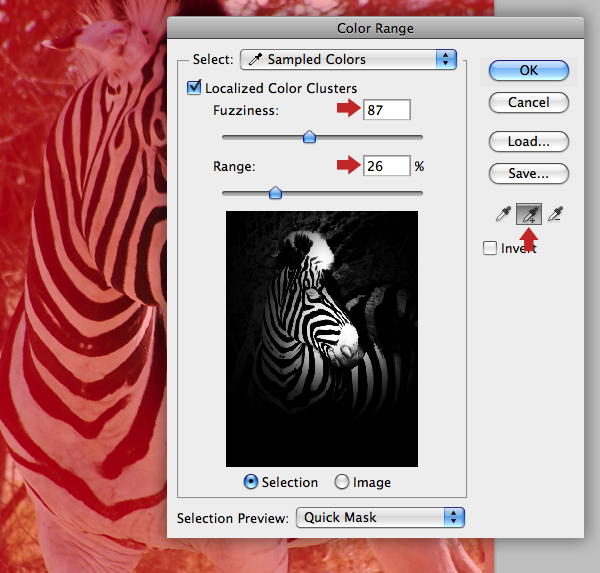Select the plain Eyedropper tool
Viewport: 600px width, 573px height.
503,214
